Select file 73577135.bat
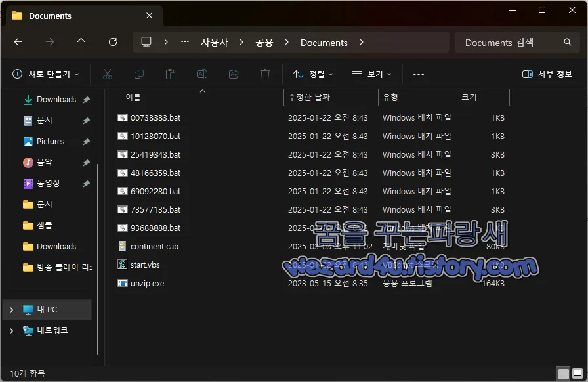This screenshot has height=382, width=588. click(149, 210)
